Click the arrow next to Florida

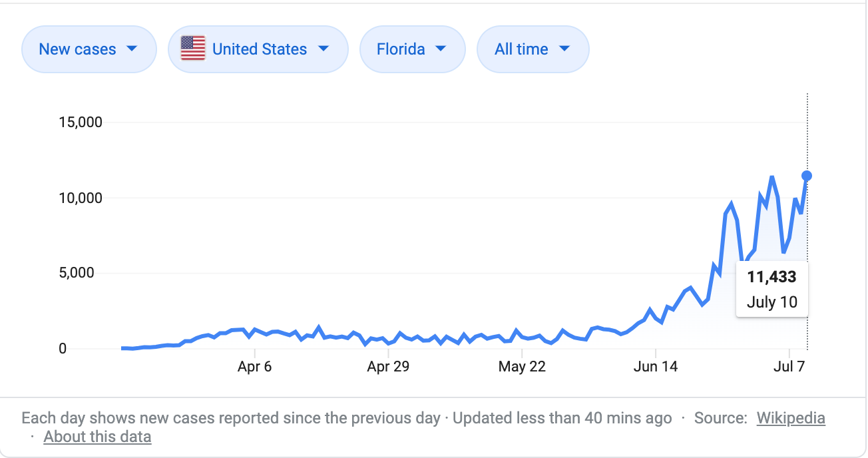tap(440, 49)
